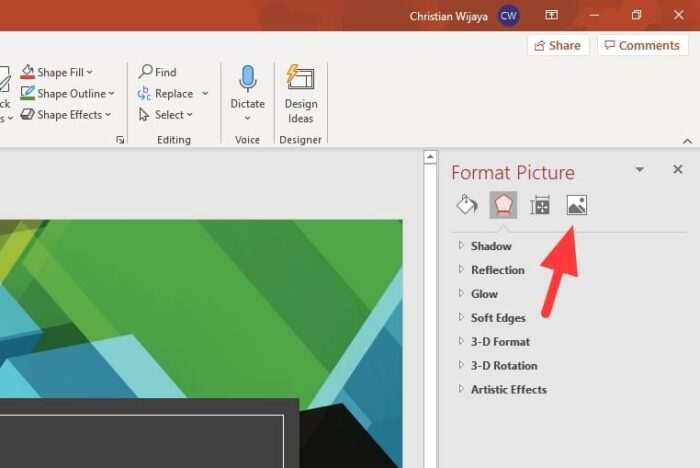Click the Share button
This screenshot has height=468, width=700.
[558, 46]
